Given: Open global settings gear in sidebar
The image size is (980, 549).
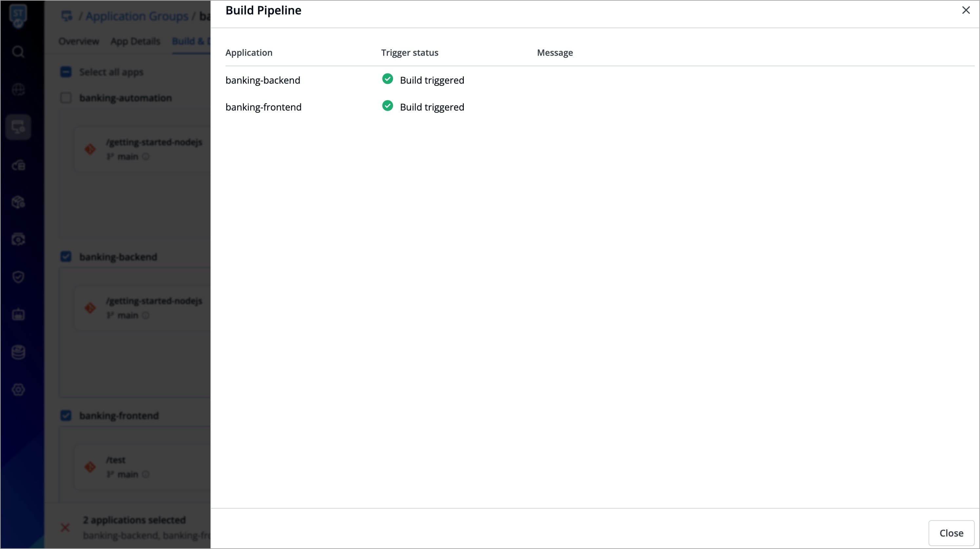Looking at the screenshot, I should click(x=18, y=390).
